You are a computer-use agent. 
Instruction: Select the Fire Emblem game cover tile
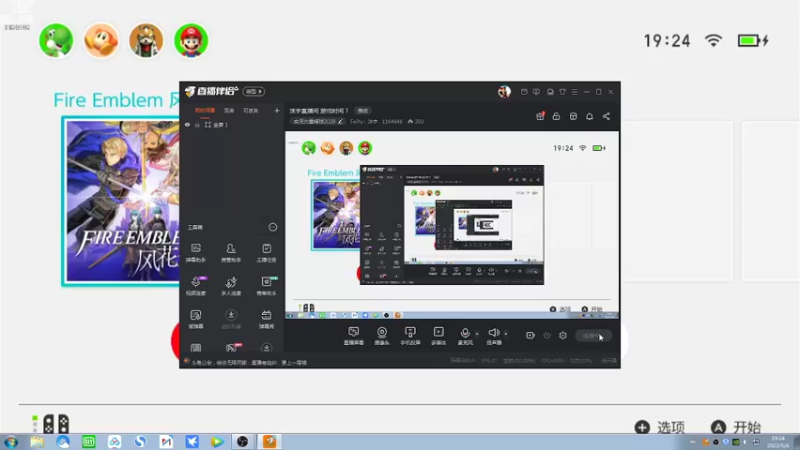(120, 201)
